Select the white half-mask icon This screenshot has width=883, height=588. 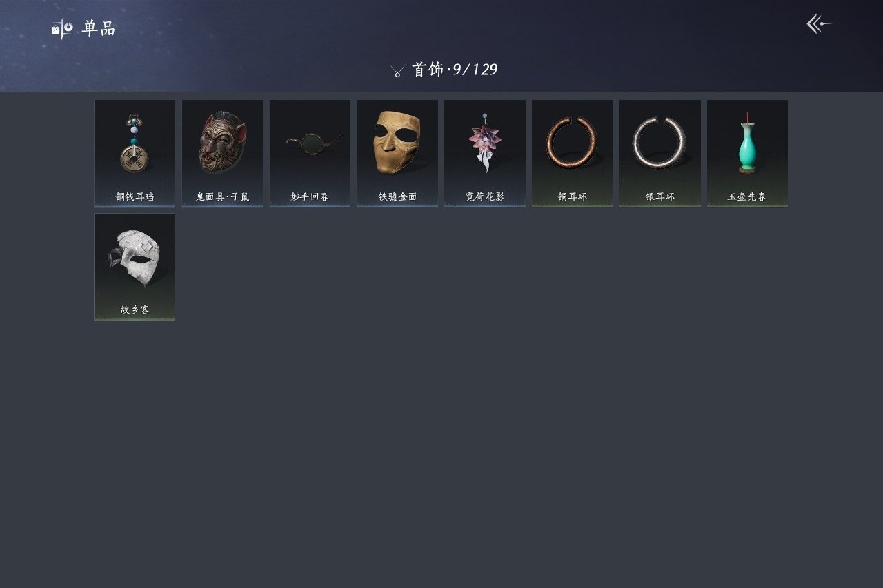click(x=135, y=258)
